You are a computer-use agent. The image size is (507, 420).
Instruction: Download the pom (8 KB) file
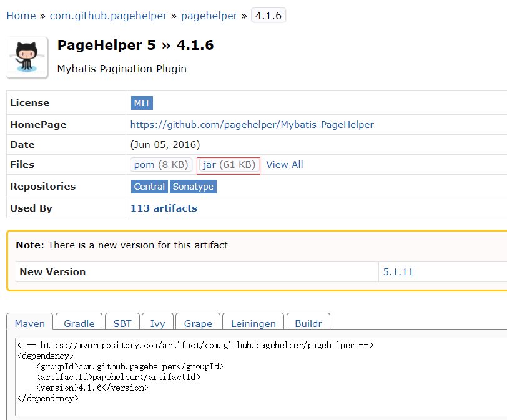coord(161,165)
